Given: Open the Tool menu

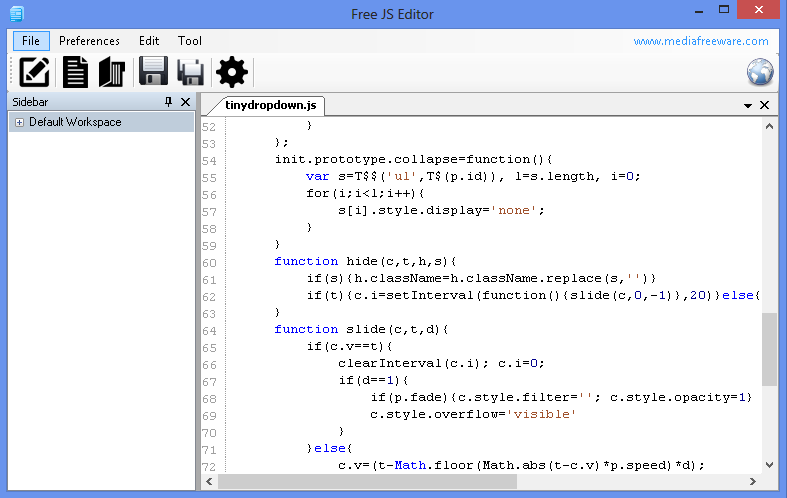Looking at the screenshot, I should (190, 41).
